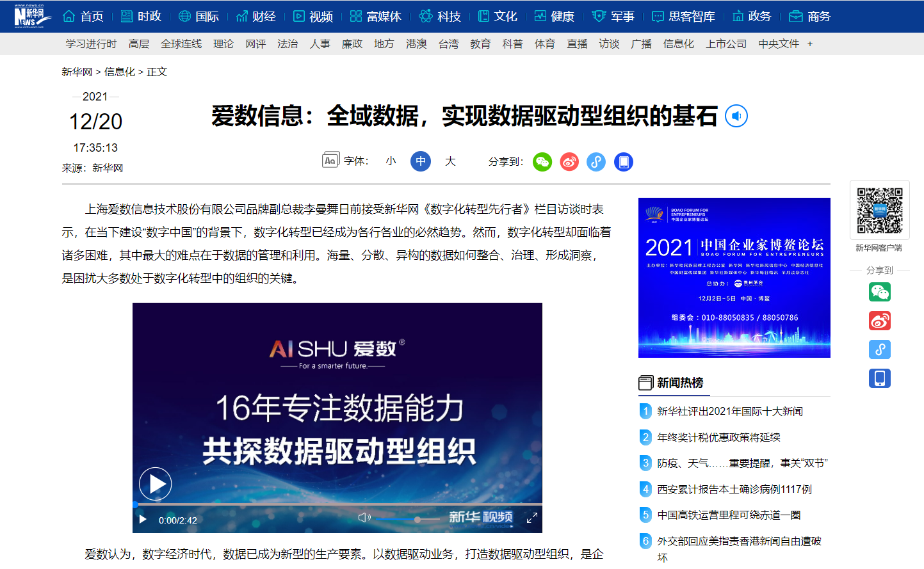Mute the video sound
This screenshot has width=924, height=569.
click(364, 518)
